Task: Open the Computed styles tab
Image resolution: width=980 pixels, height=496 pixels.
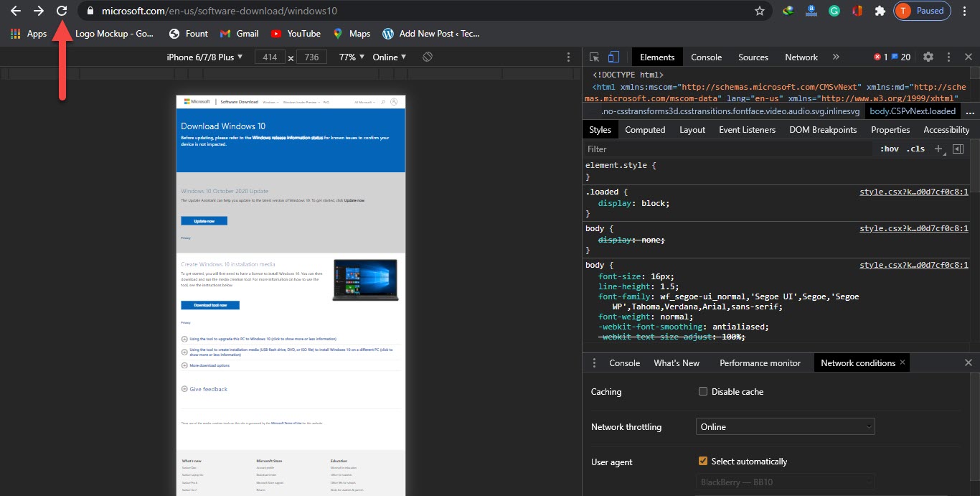Action: click(645, 130)
